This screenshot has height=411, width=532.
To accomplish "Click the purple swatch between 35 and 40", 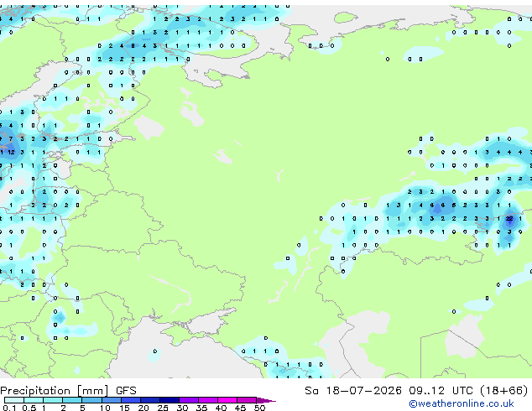I will coord(207,400).
